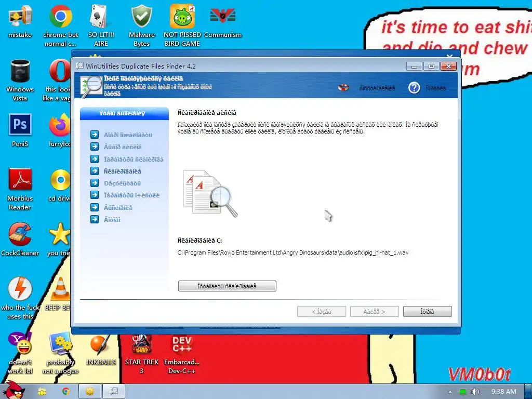Select the Duplicate Files Finder taskbar button
The width and height of the screenshot is (532, 399).
pos(114,392)
